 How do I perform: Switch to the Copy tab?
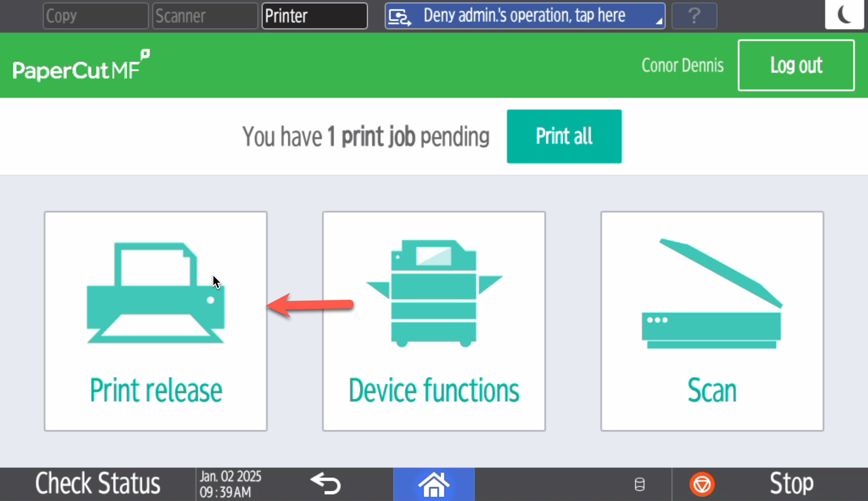point(95,16)
